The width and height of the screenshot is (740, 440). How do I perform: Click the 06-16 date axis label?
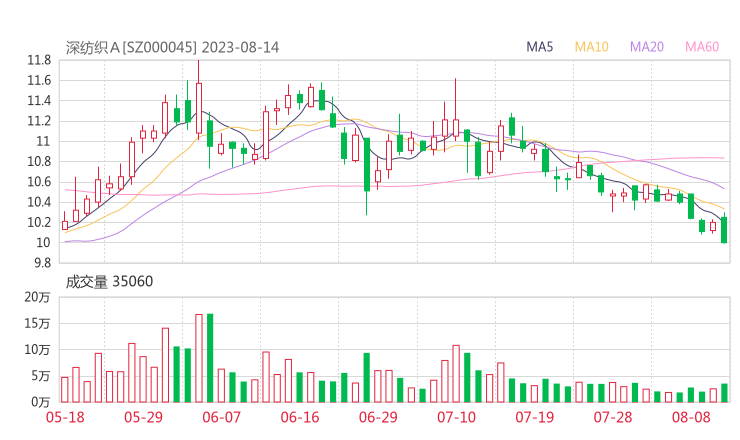[x=300, y=417]
